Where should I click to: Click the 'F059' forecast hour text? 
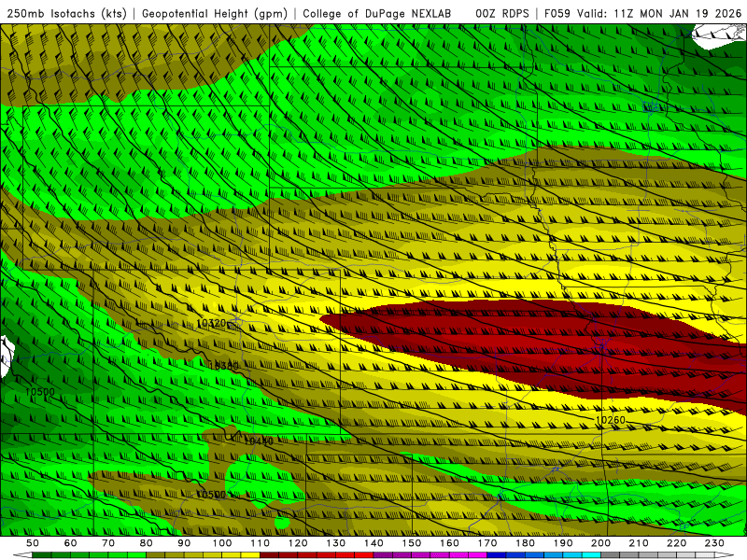pos(557,14)
